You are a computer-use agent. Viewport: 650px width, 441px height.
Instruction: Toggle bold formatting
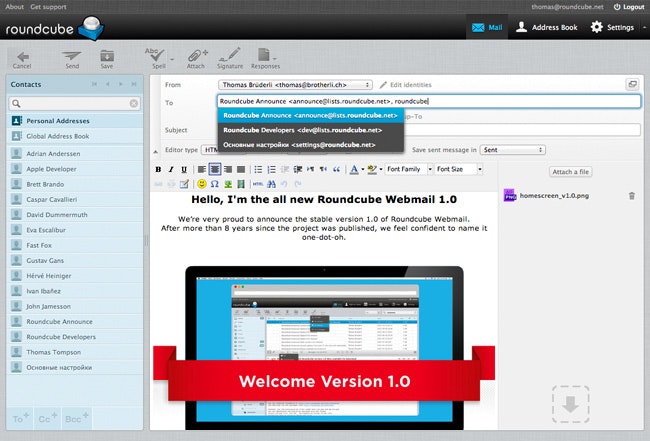[x=158, y=169]
